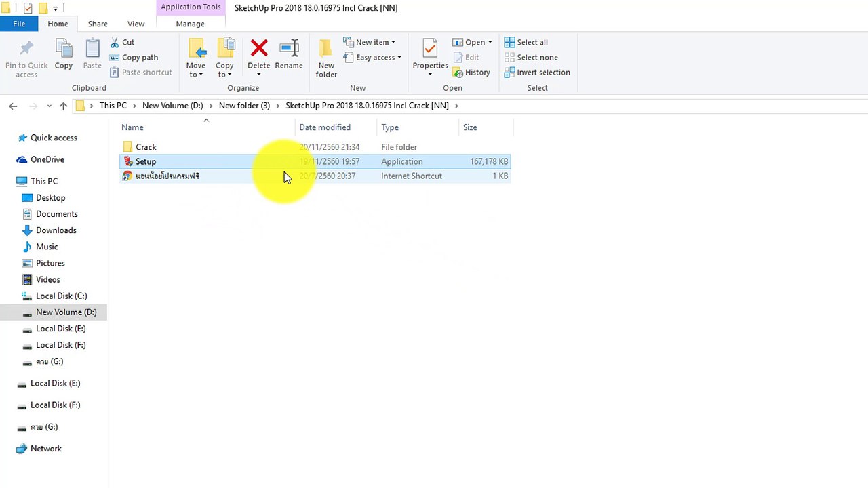Expand the chevron after New Volume (D:) breadcrumb
868x488 pixels.
211,106
